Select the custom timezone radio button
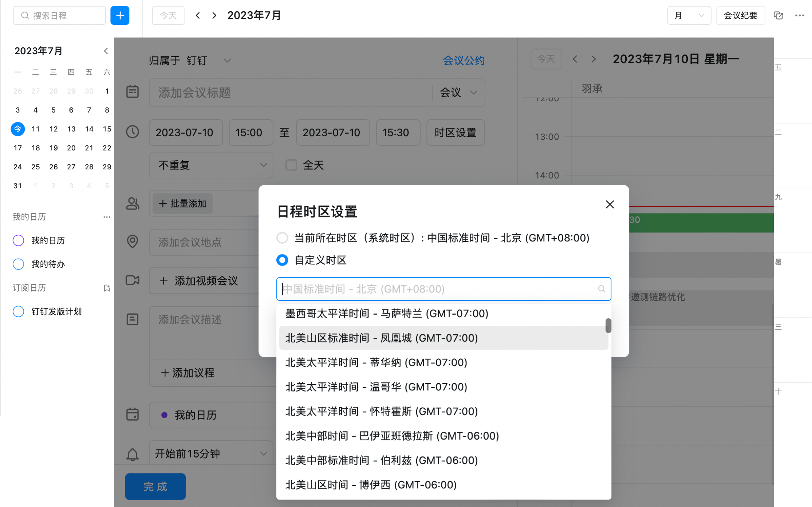This screenshot has width=812, height=507. [282, 260]
